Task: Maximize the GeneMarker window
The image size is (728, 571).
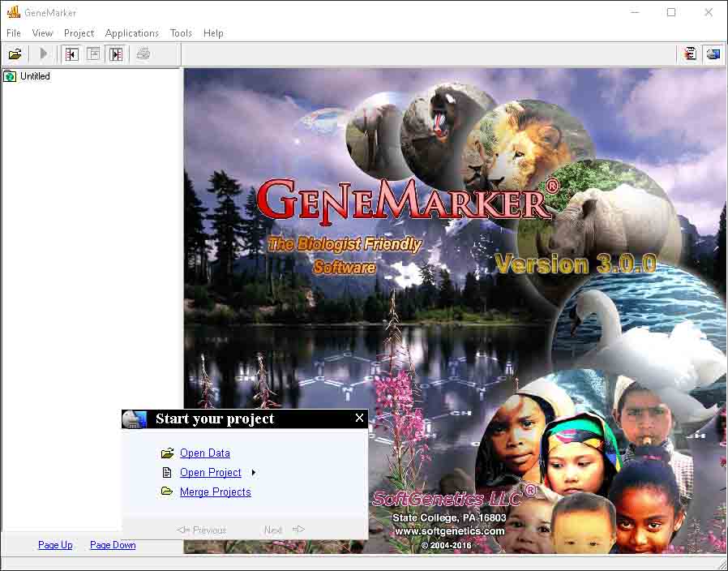Action: 671,12
